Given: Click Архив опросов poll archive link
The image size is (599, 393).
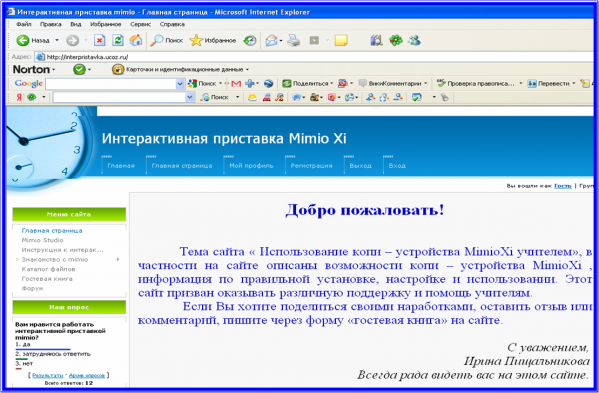Looking at the screenshot, I should [87, 375].
